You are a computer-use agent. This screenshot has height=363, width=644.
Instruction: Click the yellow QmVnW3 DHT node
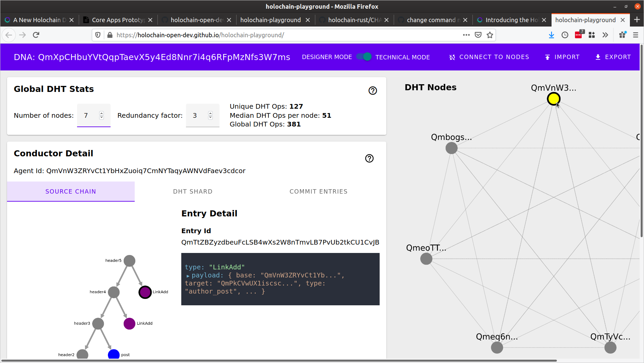[553, 99]
